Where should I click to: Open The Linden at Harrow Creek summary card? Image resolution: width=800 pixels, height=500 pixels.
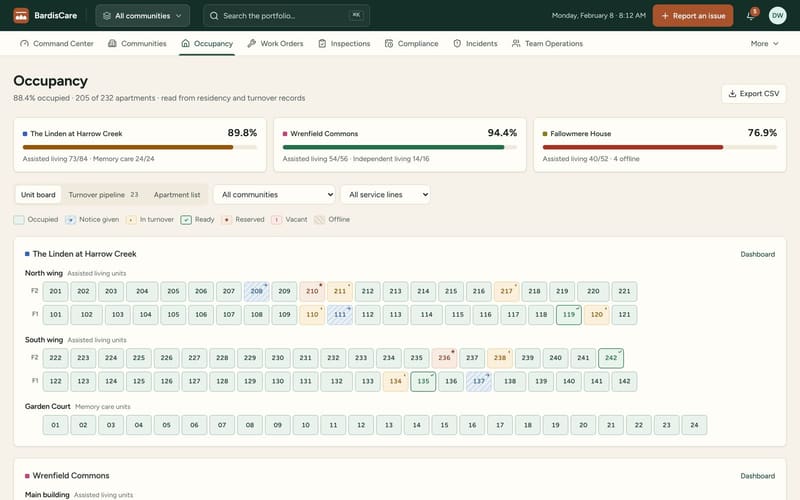(x=140, y=145)
